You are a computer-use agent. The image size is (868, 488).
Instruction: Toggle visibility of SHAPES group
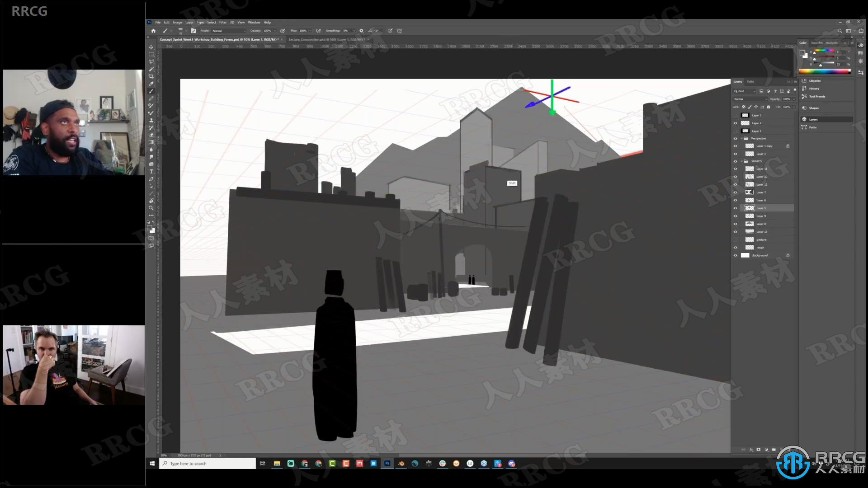(x=735, y=161)
